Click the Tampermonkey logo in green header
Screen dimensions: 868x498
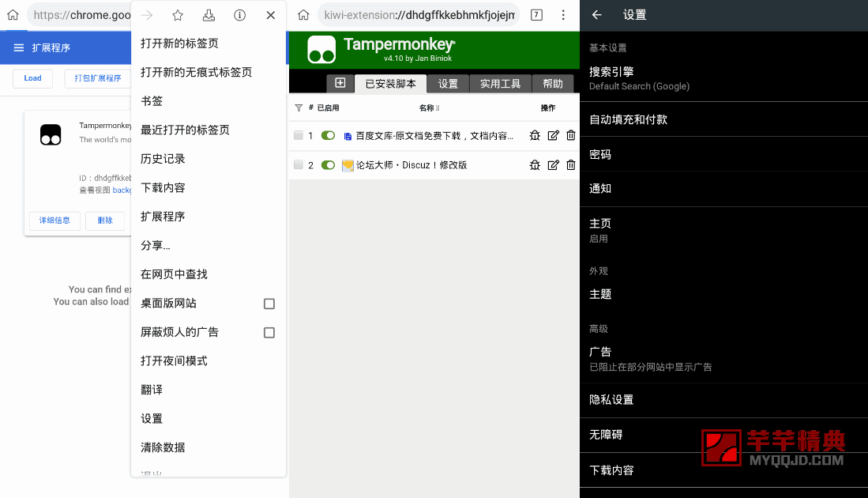pyautogui.click(x=321, y=50)
